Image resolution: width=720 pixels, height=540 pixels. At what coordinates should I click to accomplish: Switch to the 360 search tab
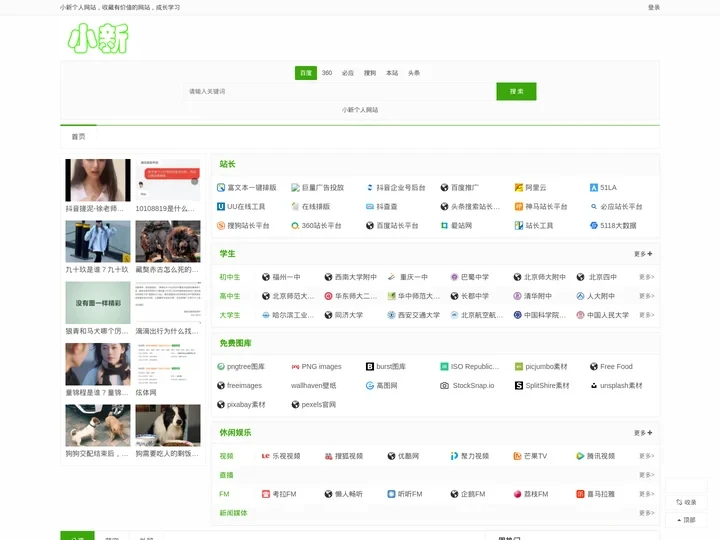[x=327, y=73]
